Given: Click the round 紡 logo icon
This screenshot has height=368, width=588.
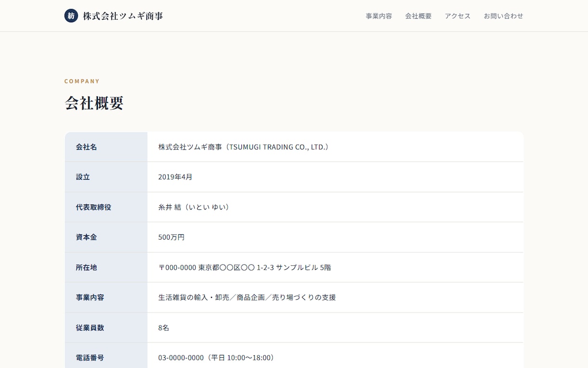Looking at the screenshot, I should coord(71,15).
